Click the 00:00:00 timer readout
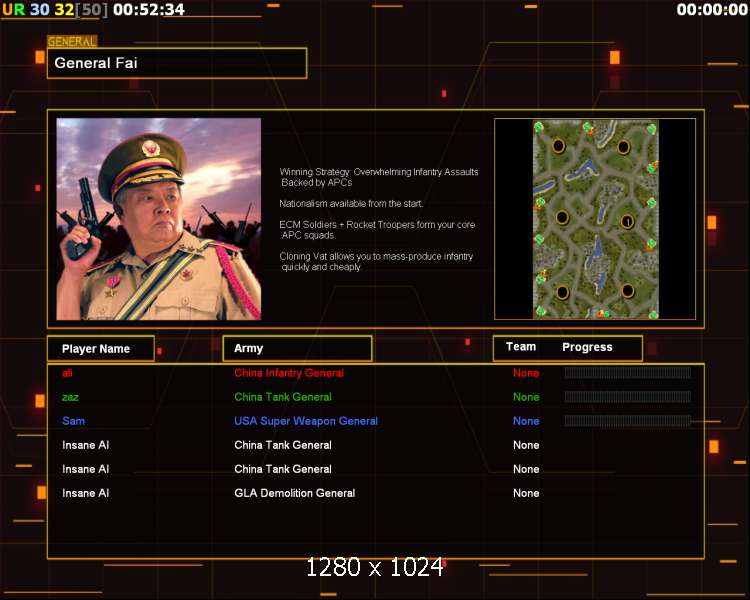Viewport: 750px width, 600px height. click(710, 10)
